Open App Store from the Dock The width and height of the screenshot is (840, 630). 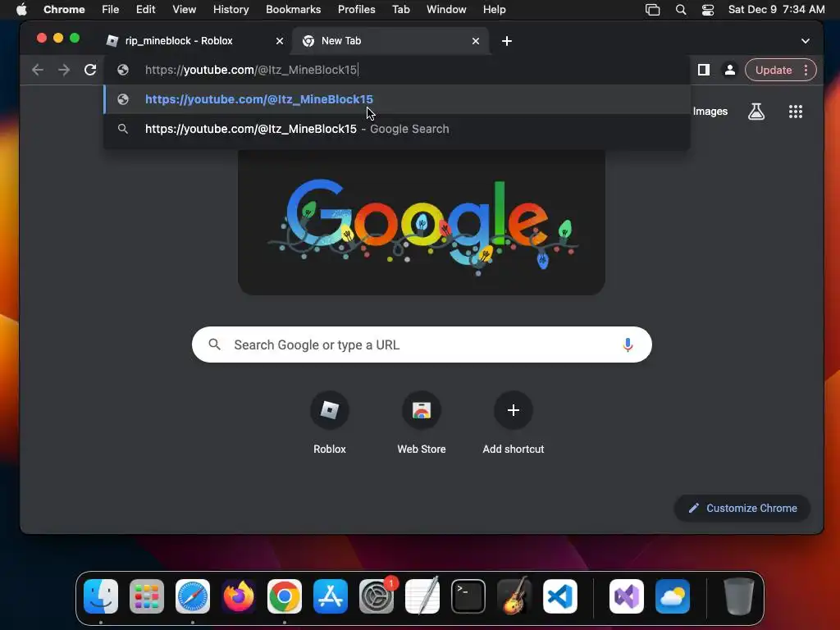(x=331, y=596)
